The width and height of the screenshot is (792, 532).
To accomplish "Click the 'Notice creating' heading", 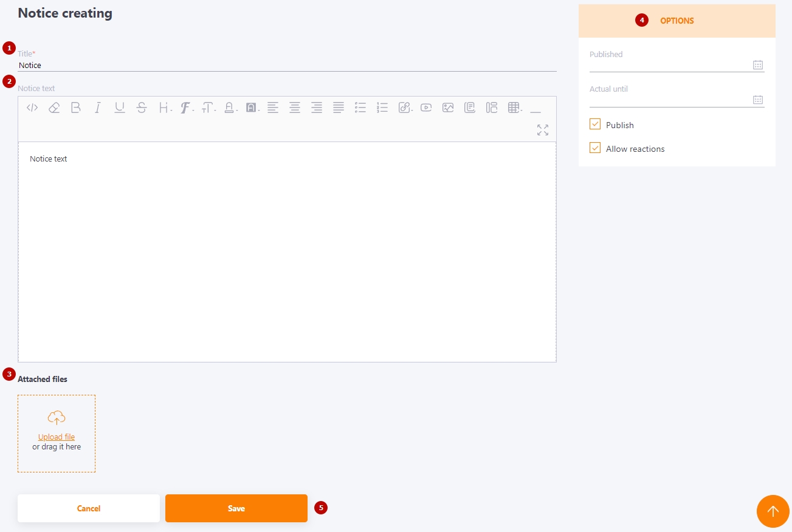I will pyautogui.click(x=65, y=13).
